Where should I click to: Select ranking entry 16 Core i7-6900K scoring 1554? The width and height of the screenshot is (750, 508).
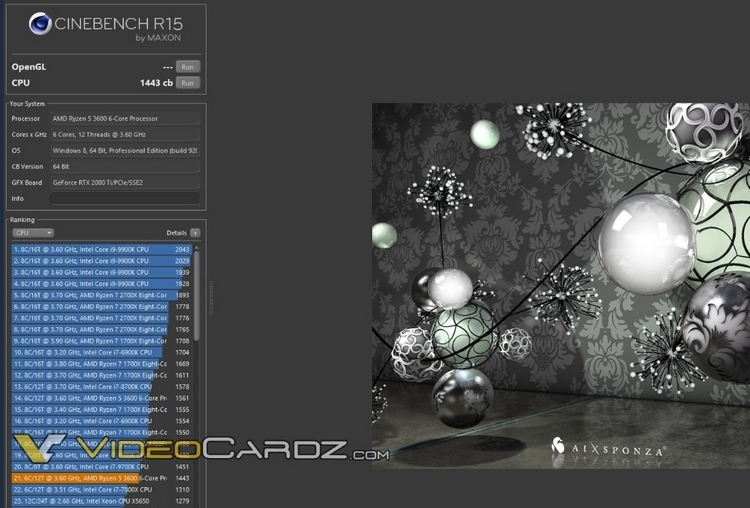(x=101, y=421)
